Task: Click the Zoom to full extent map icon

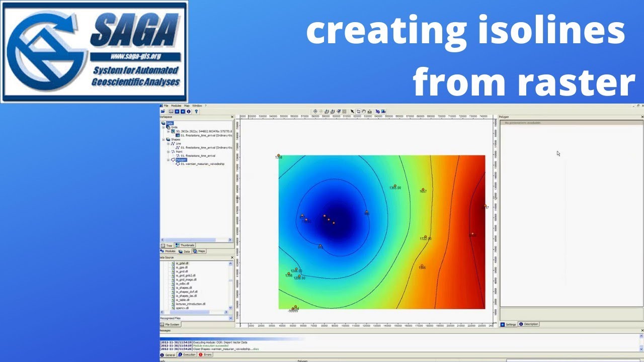Action: pyautogui.click(x=327, y=111)
